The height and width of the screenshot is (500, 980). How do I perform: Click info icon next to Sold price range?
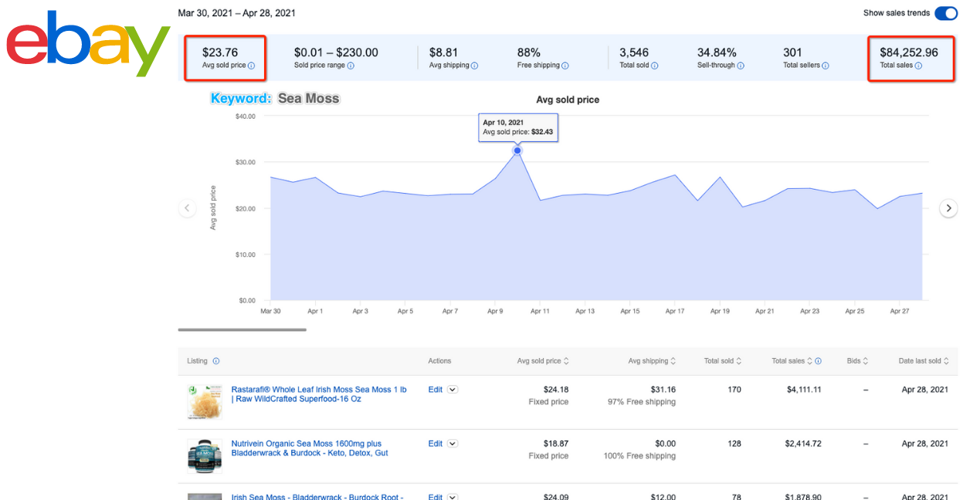pos(351,66)
